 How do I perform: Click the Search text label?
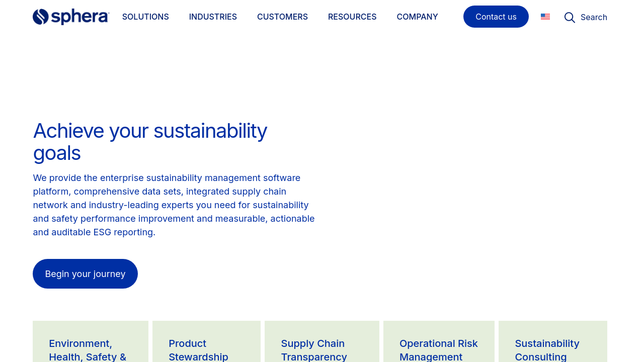594,17
